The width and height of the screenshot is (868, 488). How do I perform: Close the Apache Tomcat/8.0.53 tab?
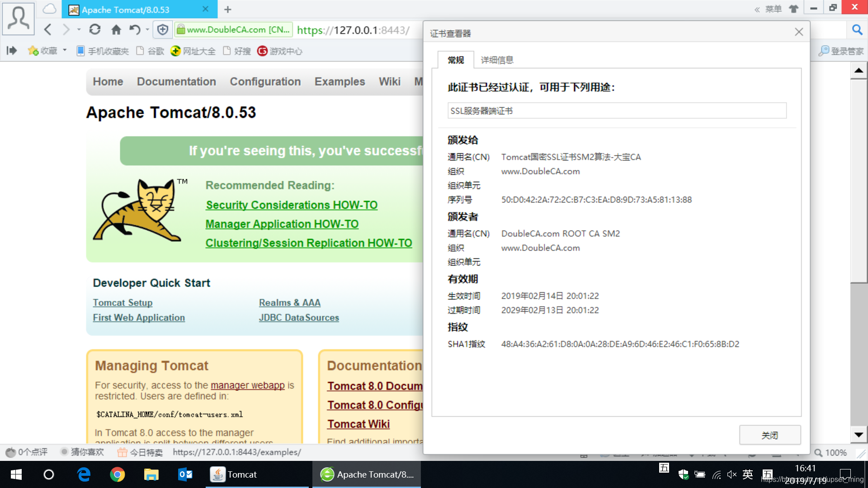click(206, 9)
